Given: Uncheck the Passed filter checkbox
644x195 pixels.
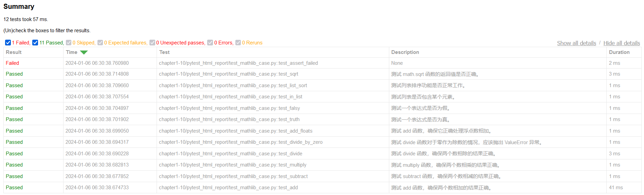Looking at the screenshot, I should tap(35, 43).
